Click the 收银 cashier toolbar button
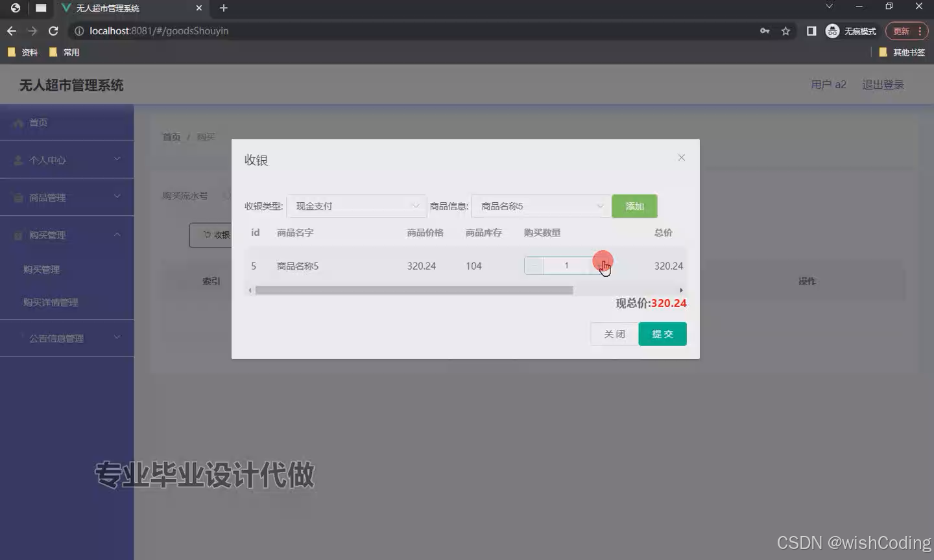Image resolution: width=934 pixels, height=560 pixels. 214,235
